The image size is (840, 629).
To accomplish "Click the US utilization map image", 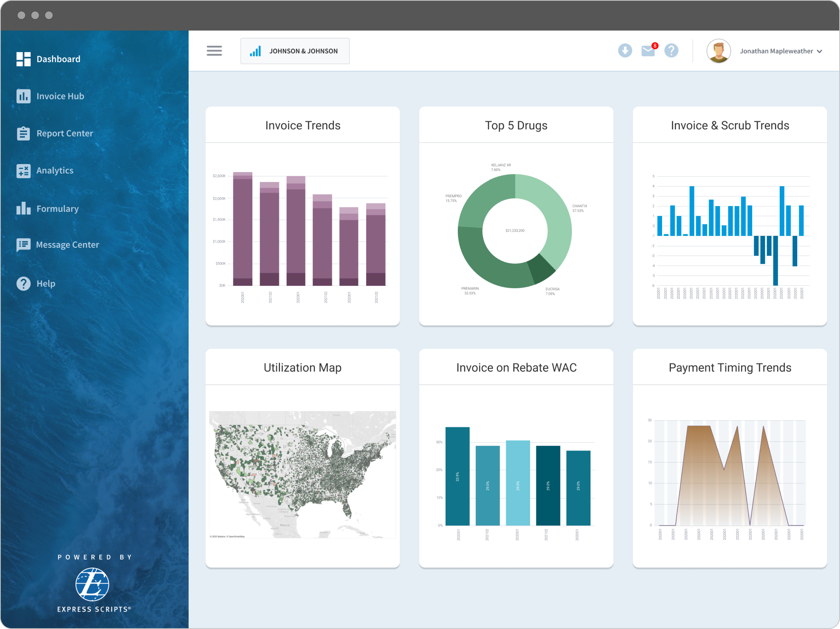I will (302, 474).
